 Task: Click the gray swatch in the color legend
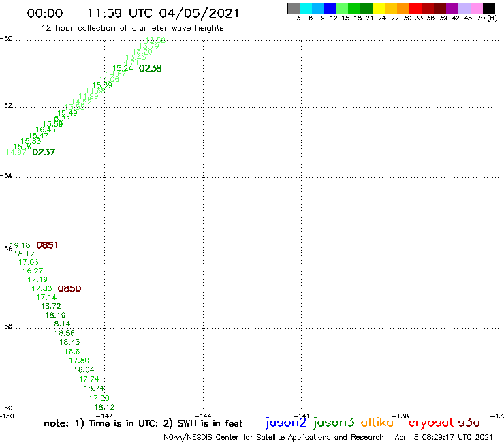coord(294,8)
